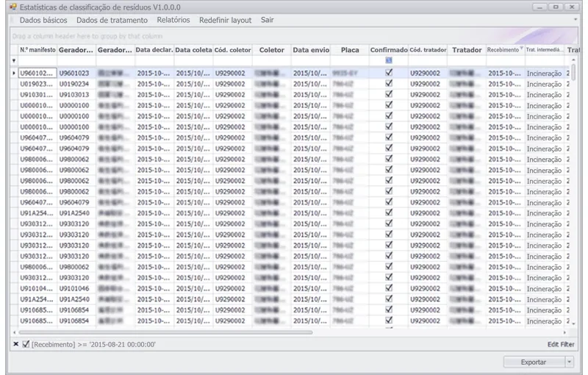588x375 pixels.
Task: Select the cell U0190234
Action: coord(77,84)
